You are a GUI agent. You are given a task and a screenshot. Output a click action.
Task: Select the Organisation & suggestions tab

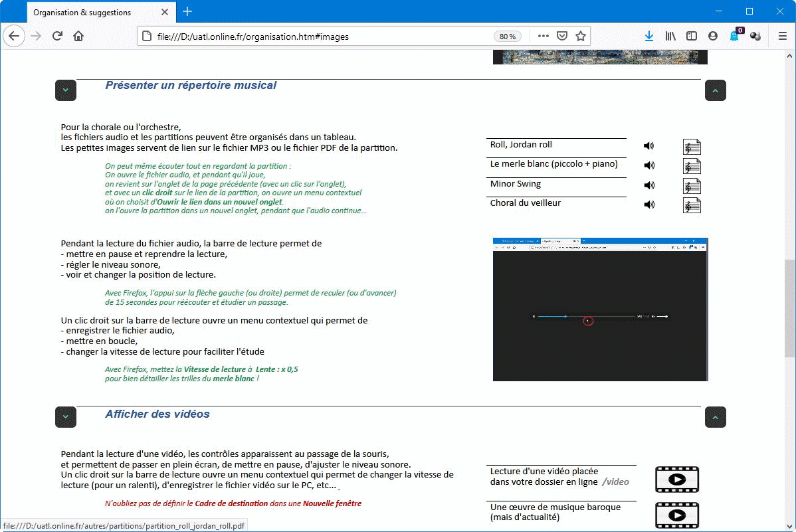tap(101, 12)
